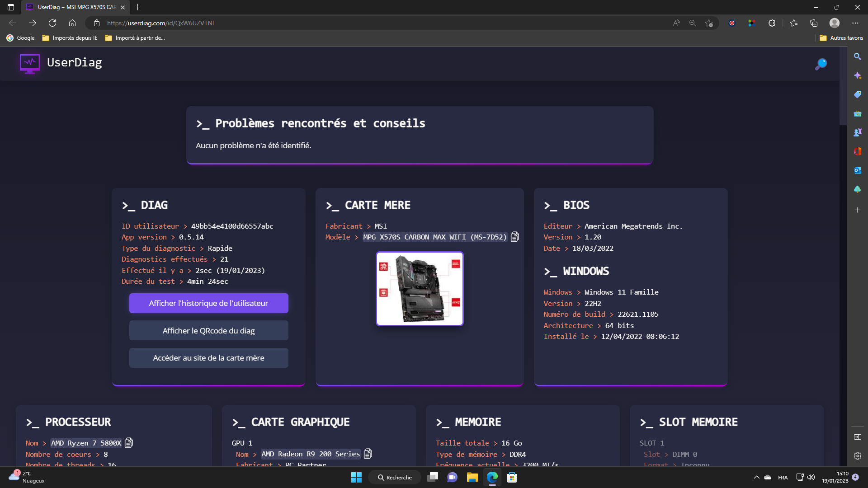Click Afficher l'historique de l'utilisateur
This screenshot has height=488, width=868.
[208, 303]
